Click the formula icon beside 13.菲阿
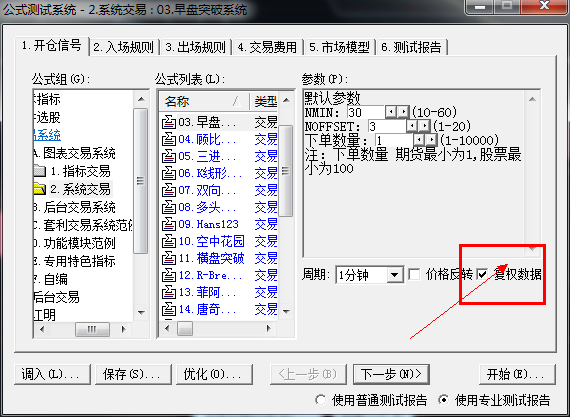Viewport: 570px width, 417px height. tap(169, 292)
